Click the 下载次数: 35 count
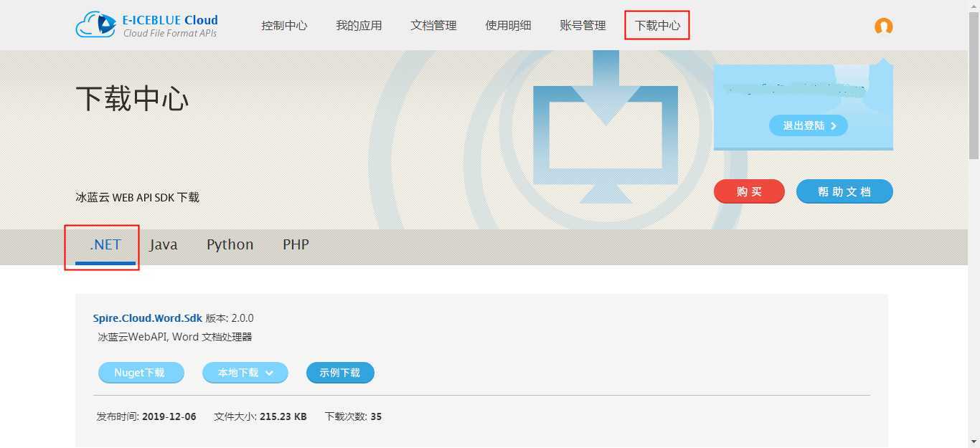The width and height of the screenshot is (980, 448). point(353,416)
